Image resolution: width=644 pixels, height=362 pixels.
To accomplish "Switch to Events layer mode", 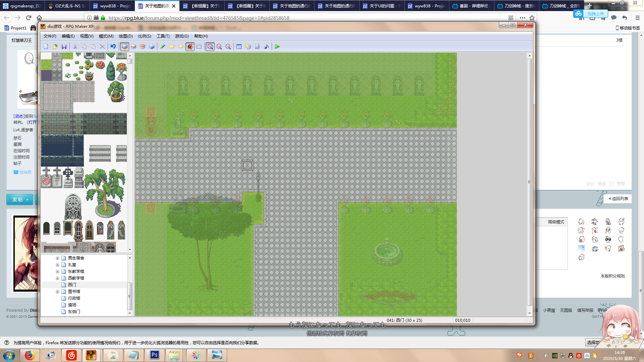I will pyautogui.click(x=152, y=47).
